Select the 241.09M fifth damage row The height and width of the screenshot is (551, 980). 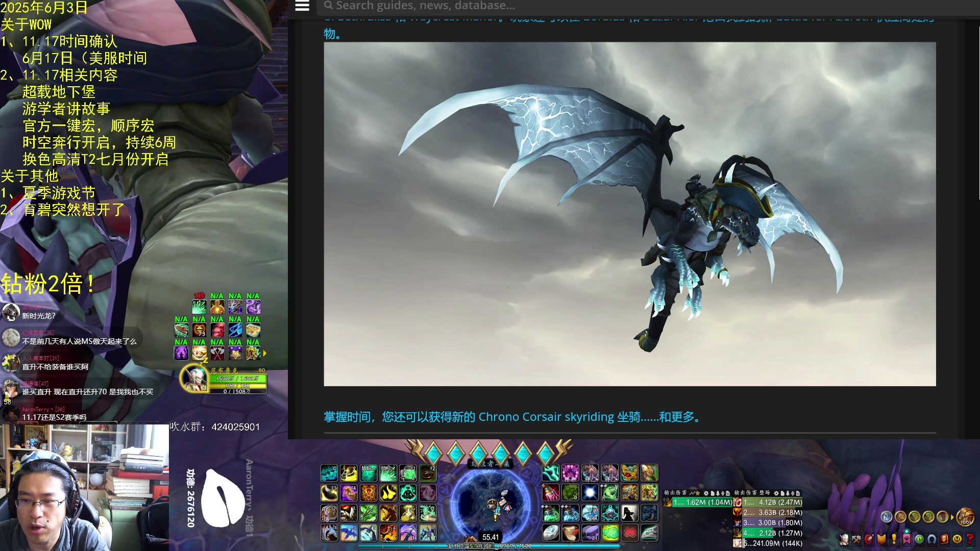coord(768,543)
